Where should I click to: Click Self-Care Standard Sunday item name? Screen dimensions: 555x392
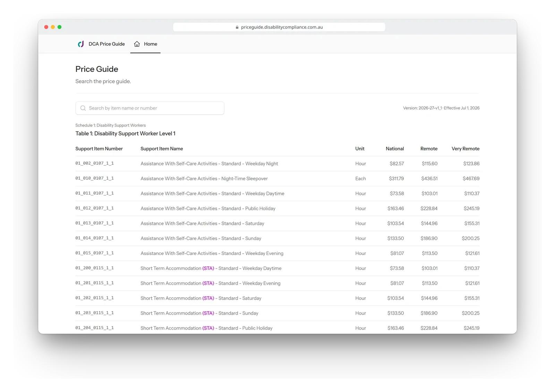pyautogui.click(x=201, y=238)
